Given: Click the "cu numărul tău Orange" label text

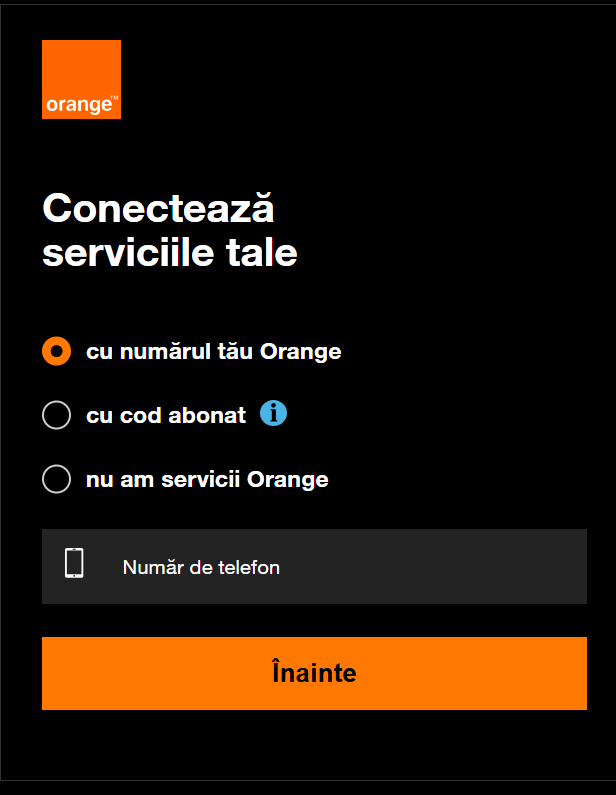Looking at the screenshot, I should click(214, 352).
